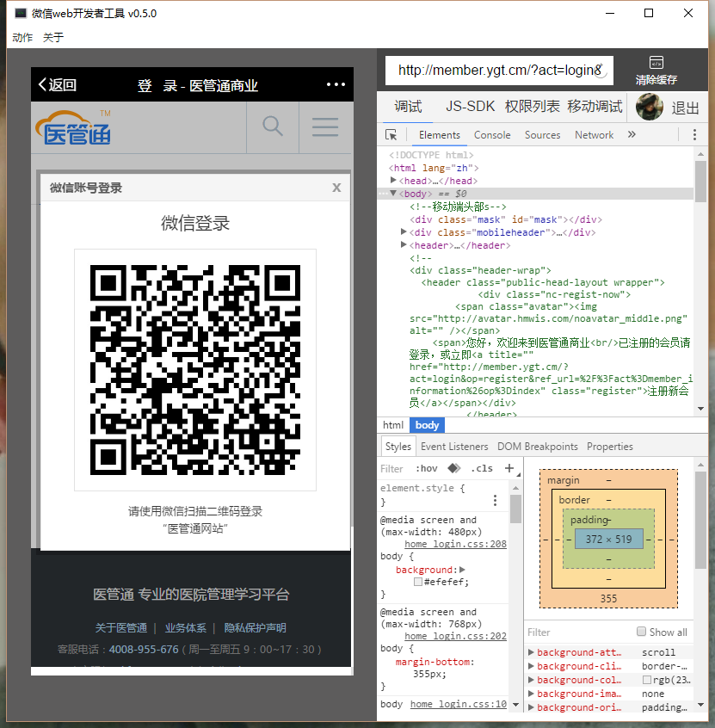
Task: Close the WeChat login dialog with X
Action: click(x=336, y=188)
